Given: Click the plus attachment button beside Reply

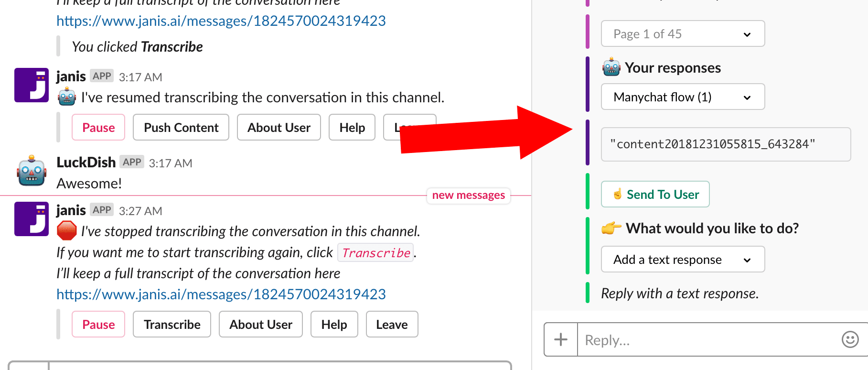Looking at the screenshot, I should [561, 339].
